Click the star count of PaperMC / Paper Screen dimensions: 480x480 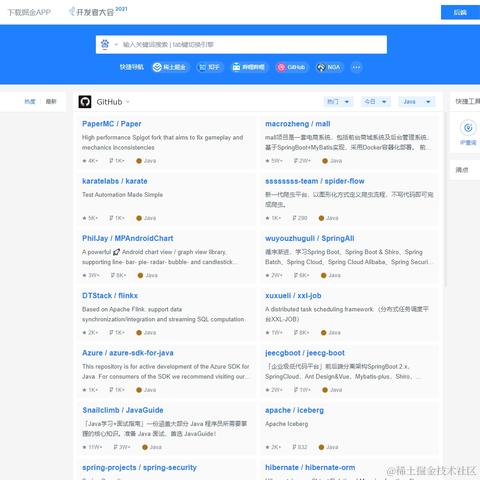90,161
